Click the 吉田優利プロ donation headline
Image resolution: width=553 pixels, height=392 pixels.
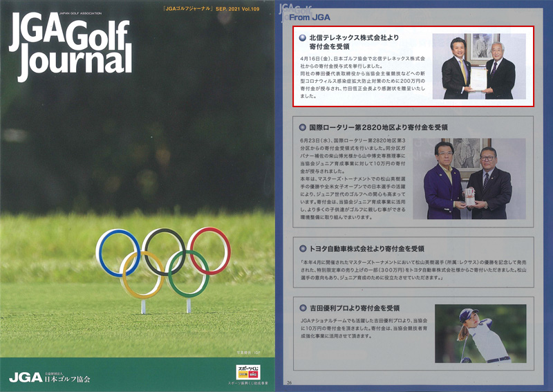click(355, 308)
